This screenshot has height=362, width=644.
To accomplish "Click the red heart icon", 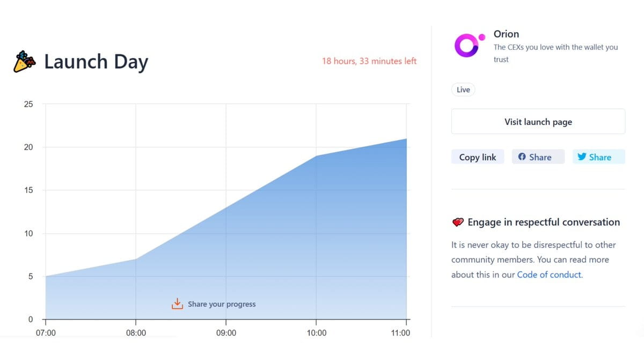I will (458, 222).
